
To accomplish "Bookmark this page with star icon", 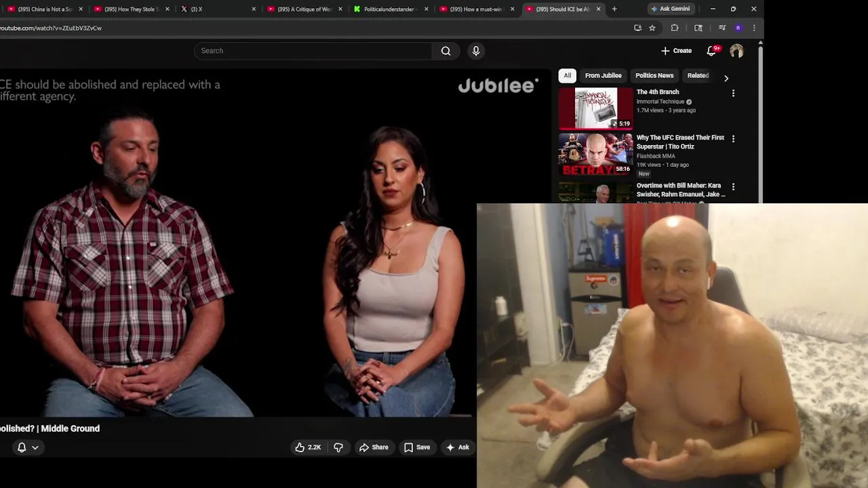I will (x=652, y=28).
